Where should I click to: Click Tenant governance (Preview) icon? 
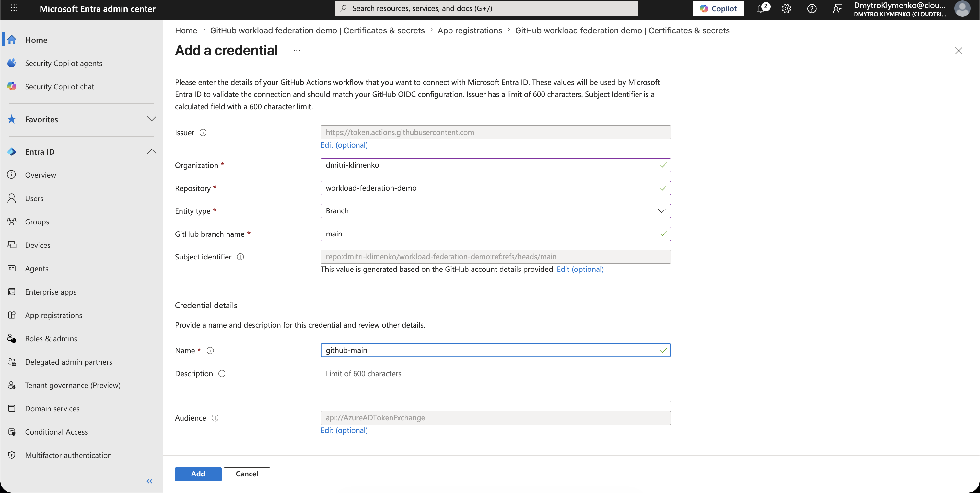click(x=12, y=385)
